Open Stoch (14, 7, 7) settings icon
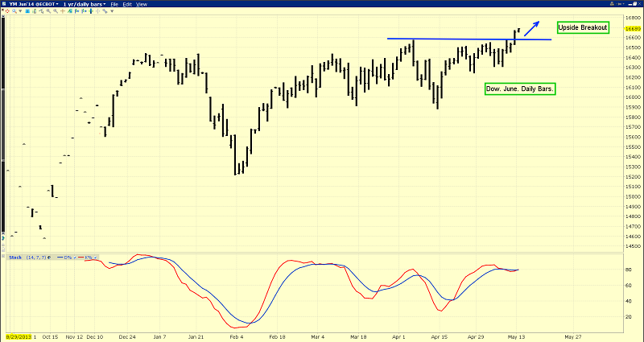This screenshot has height=342, width=644. pyautogui.click(x=49, y=258)
